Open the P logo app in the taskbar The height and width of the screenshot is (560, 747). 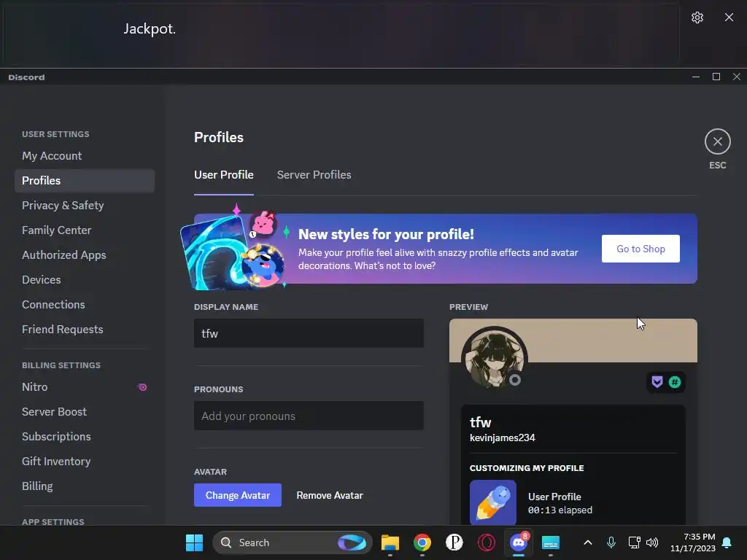[x=454, y=542]
